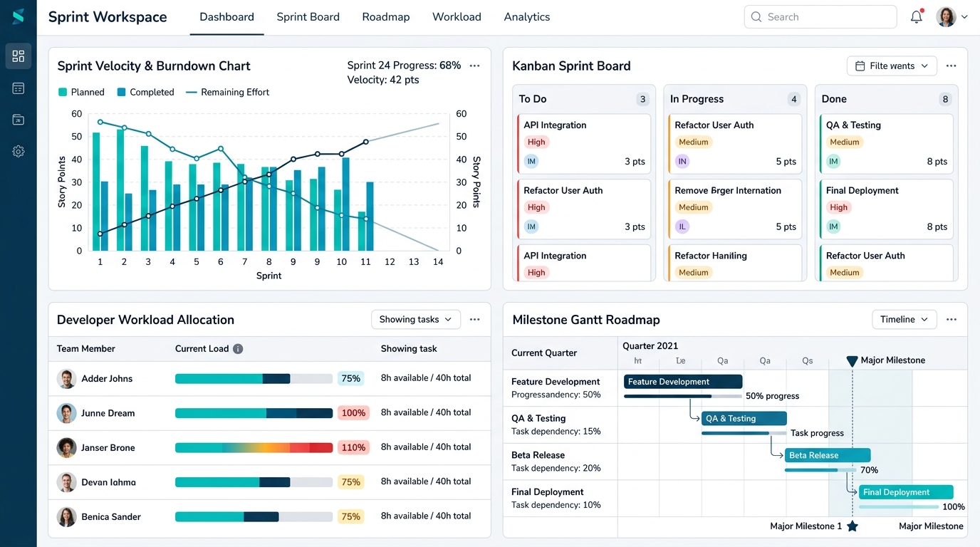Open the Refactor Haniling card

click(x=735, y=262)
